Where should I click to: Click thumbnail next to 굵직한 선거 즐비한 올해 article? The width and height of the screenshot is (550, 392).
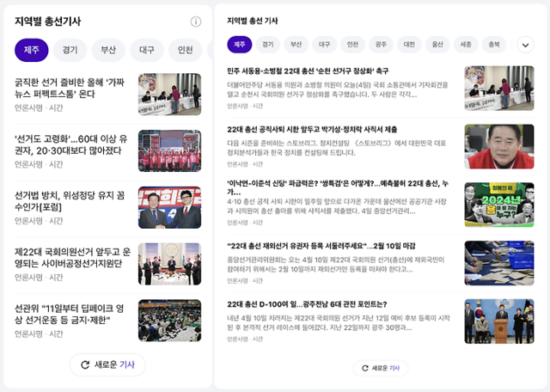coord(169,95)
